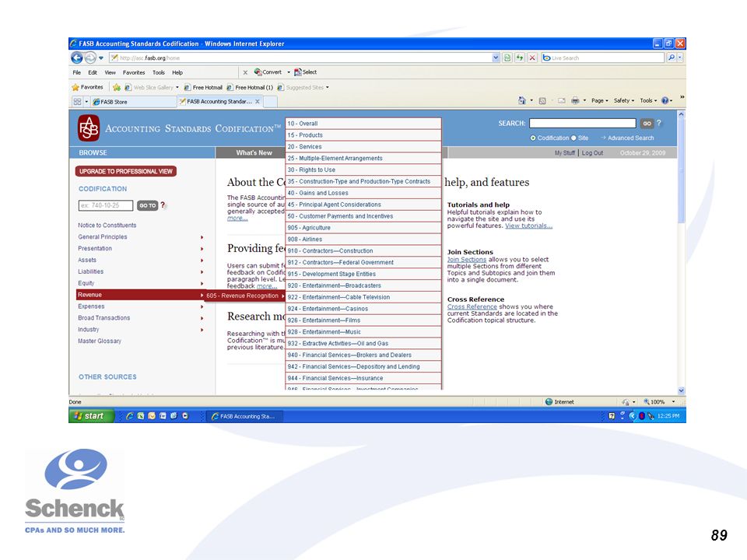Screen dimensions: 747x560
Task: Open the Page dropdown menu
Action: pyautogui.click(x=599, y=100)
